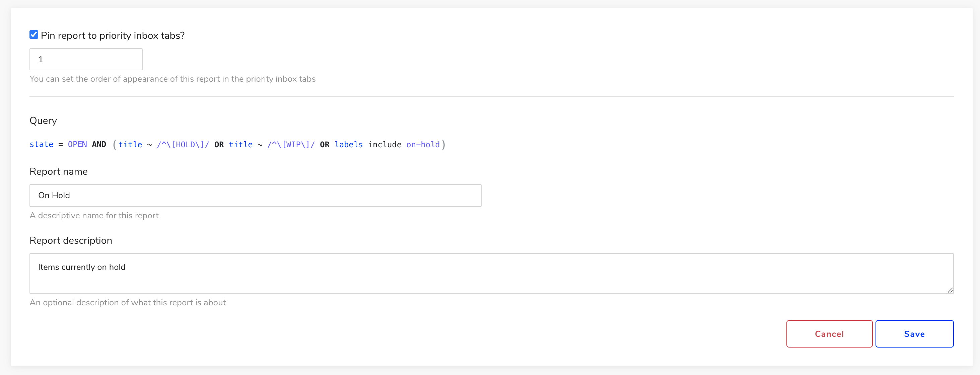This screenshot has height=375, width=980.
Task: Click the '/^\[WIP\]/' regex in query
Action: 291,145
